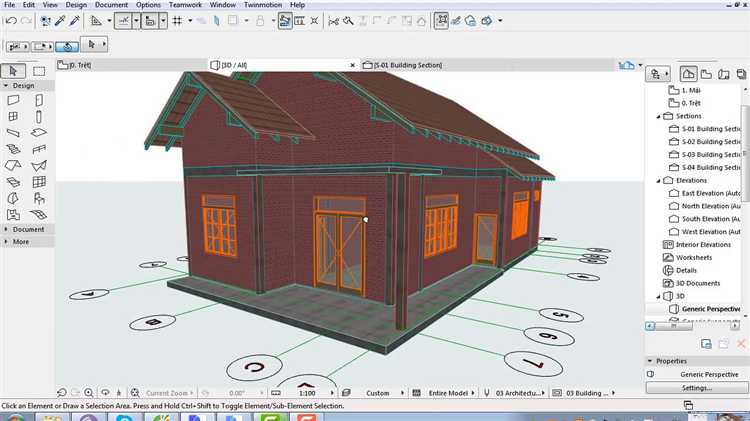Click the 0.00° orientation field
This screenshot has height=421, width=750.
pyautogui.click(x=237, y=393)
